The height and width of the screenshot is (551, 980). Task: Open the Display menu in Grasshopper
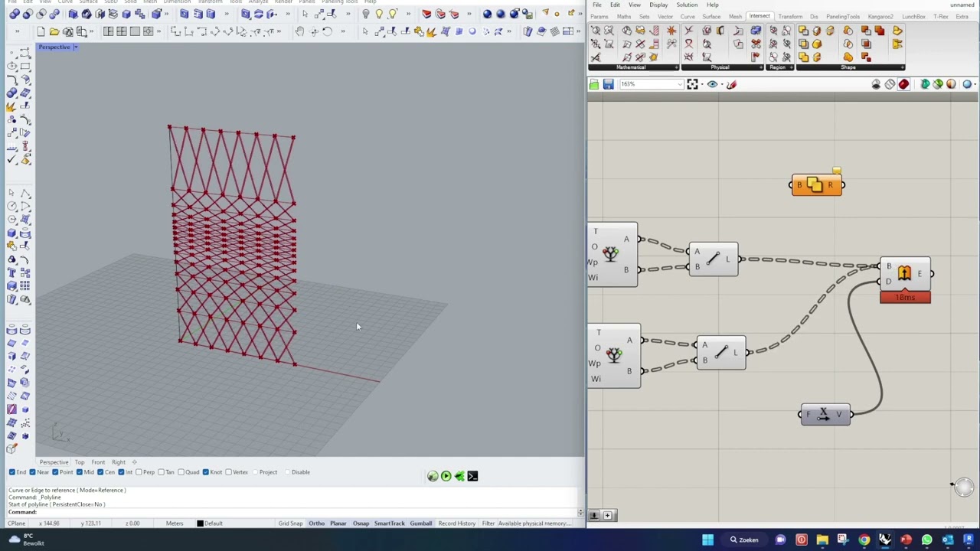click(658, 5)
